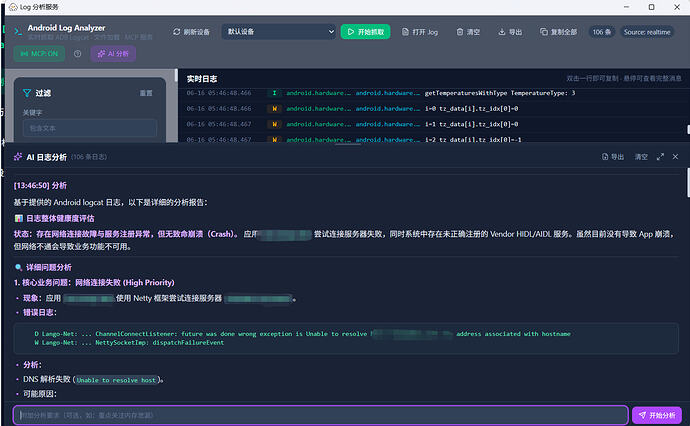The width and height of the screenshot is (690, 426).
Task: Click the Source: realtime badge
Action: click(x=647, y=32)
